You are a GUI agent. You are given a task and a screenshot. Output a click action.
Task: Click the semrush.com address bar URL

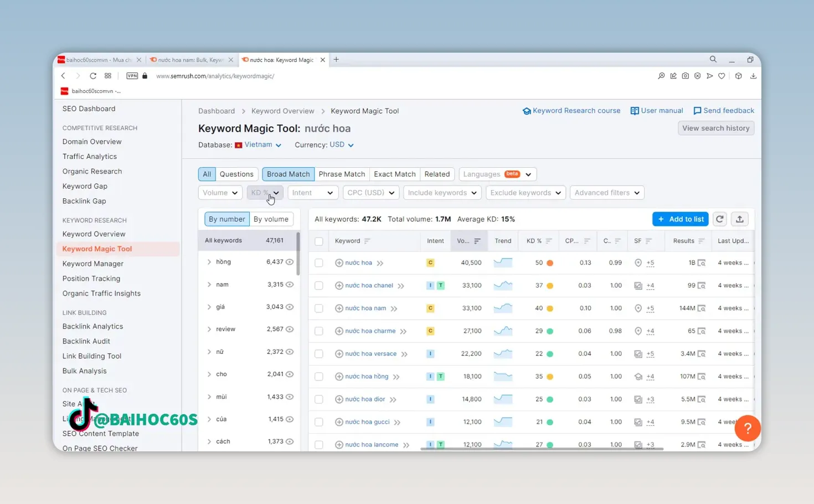[215, 76]
